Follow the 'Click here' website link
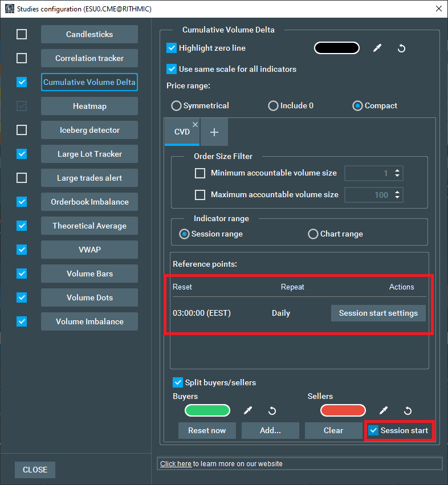This screenshot has height=485, width=448. coord(176,464)
